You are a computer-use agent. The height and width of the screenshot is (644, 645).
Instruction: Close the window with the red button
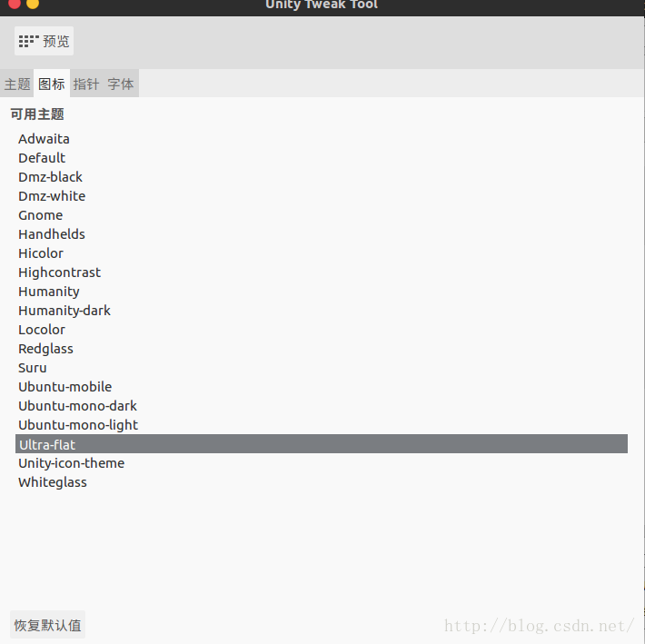coord(15,4)
